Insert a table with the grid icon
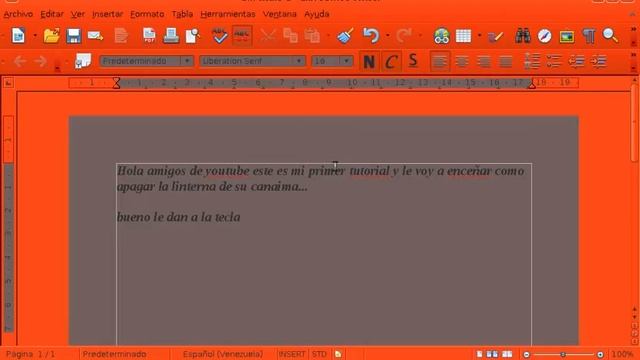Image resolution: width=640 pixels, height=360 pixels. click(x=463, y=36)
